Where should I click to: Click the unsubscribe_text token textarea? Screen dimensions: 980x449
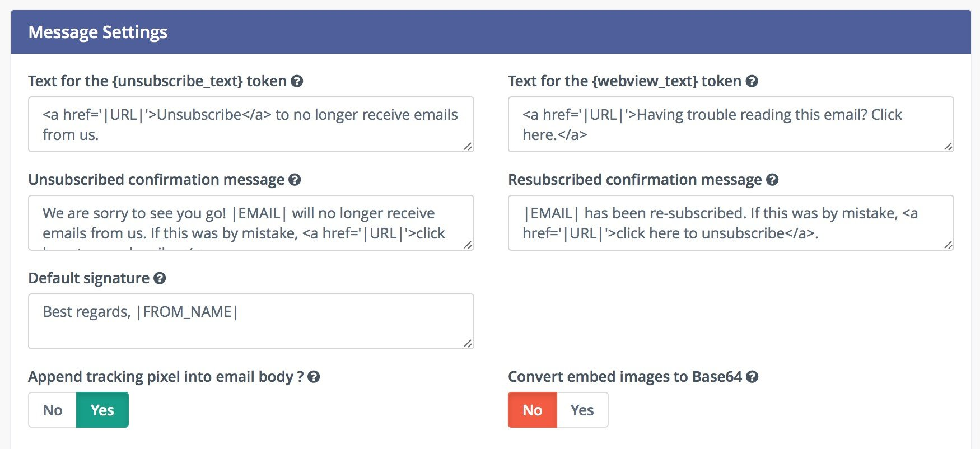(x=250, y=124)
